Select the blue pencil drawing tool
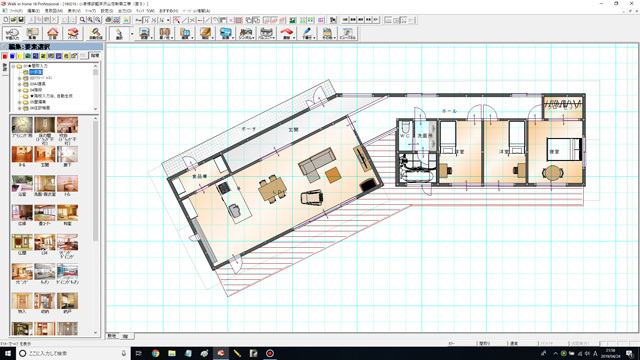 tap(307, 33)
